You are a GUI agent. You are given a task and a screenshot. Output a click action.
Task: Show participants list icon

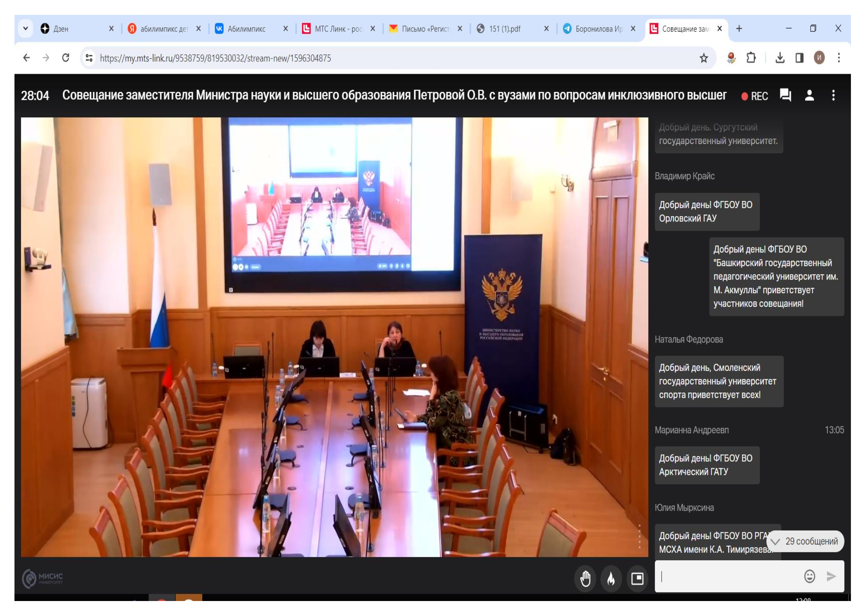coord(809,95)
